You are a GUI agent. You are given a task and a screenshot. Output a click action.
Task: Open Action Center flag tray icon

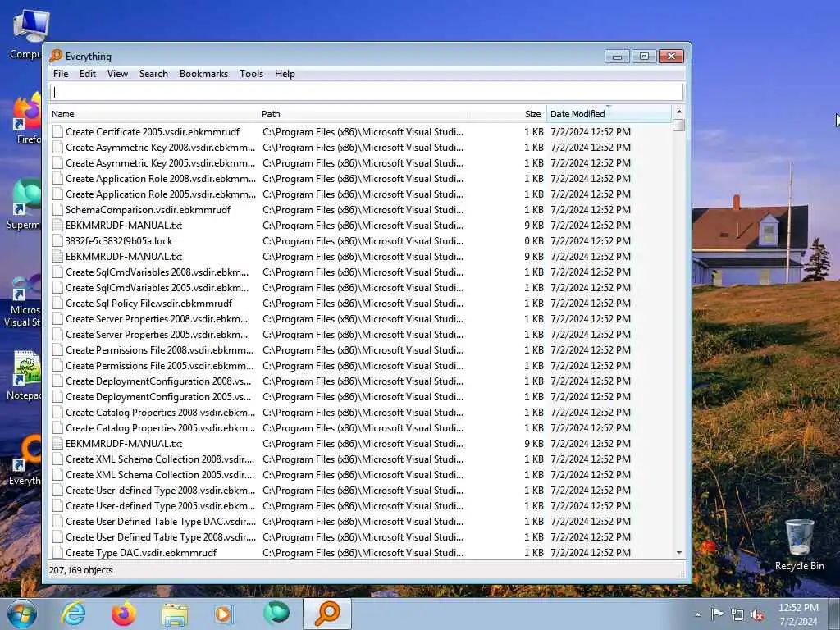coord(717,614)
